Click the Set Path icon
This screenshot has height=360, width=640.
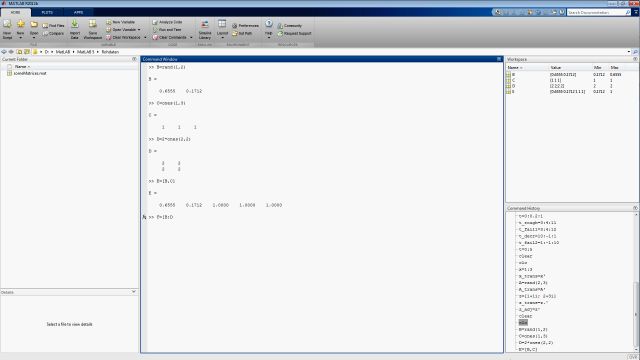pyautogui.click(x=235, y=33)
